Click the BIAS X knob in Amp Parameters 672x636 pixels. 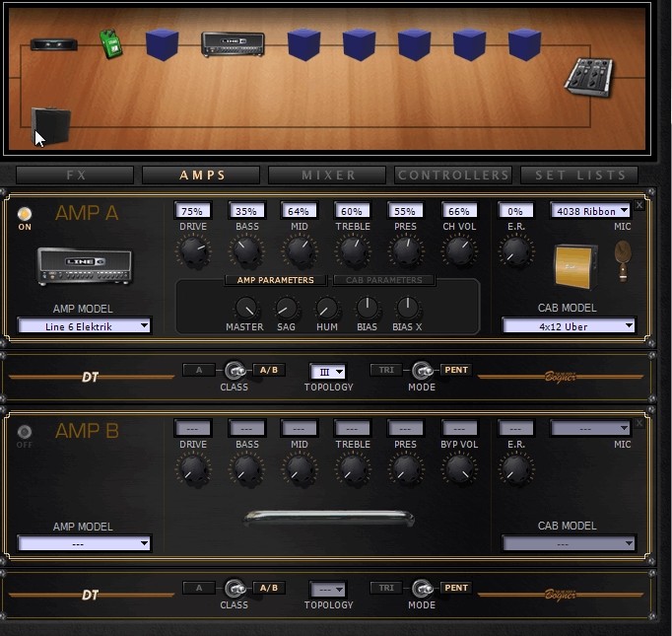408,307
